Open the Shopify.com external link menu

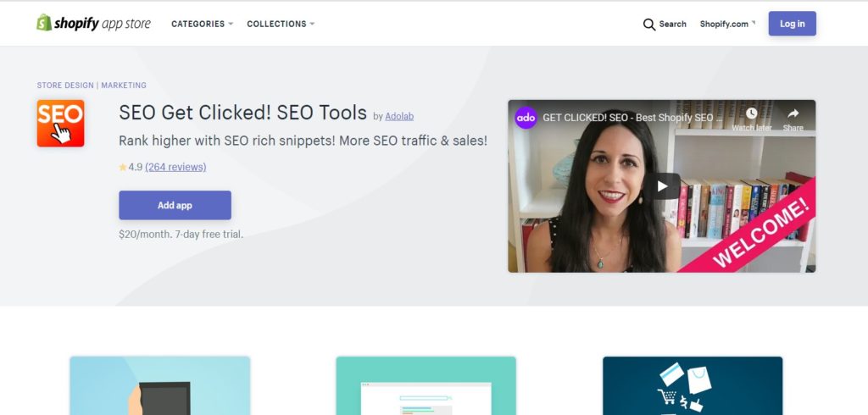[727, 24]
